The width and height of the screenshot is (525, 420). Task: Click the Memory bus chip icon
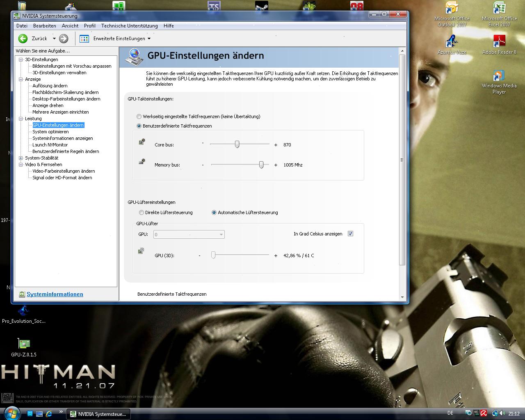pyautogui.click(x=142, y=162)
